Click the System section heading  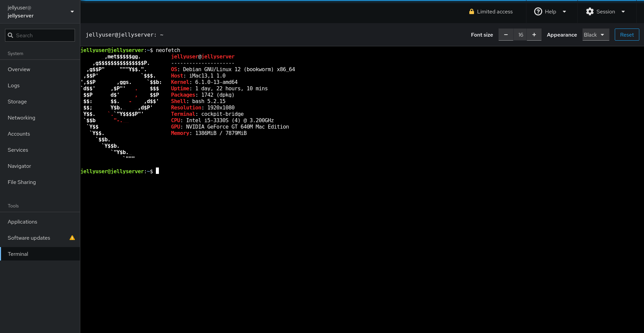(x=15, y=54)
